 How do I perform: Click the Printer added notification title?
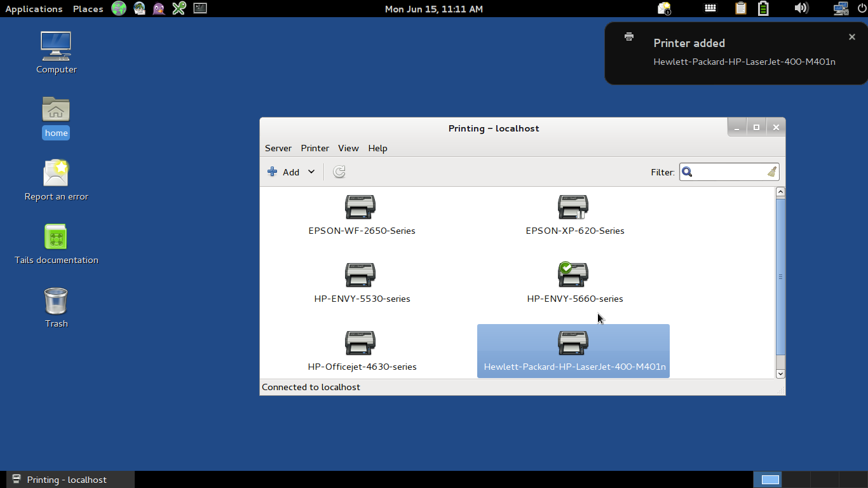tap(689, 43)
